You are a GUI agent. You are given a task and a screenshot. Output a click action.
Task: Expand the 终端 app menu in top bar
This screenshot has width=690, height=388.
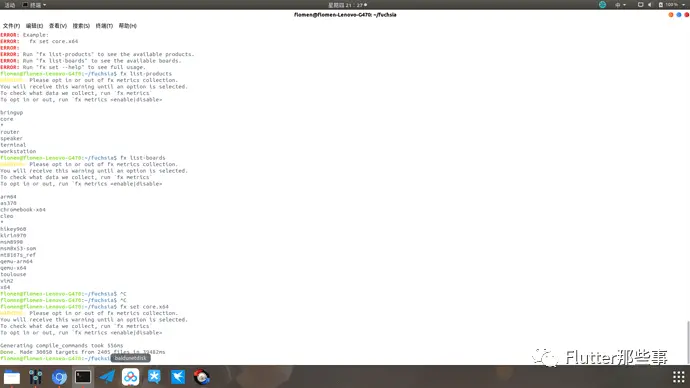[x=34, y=5]
